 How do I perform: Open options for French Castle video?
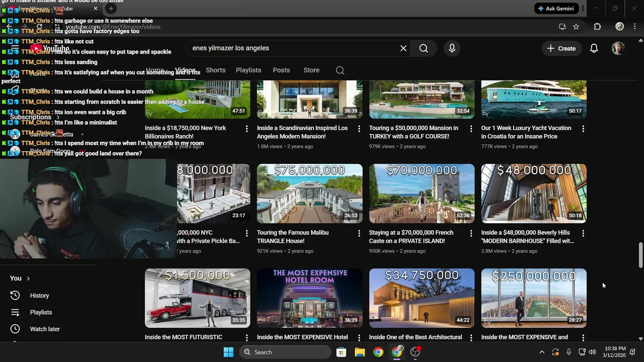(x=471, y=233)
